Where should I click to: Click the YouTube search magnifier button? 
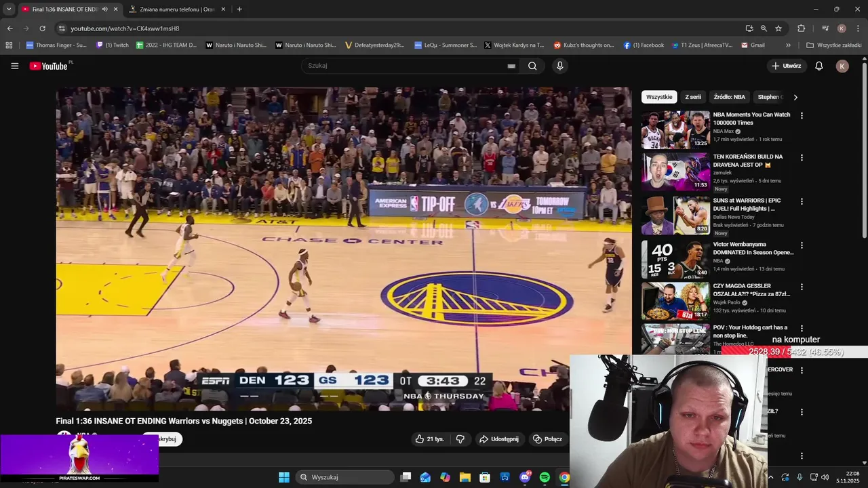(x=532, y=66)
